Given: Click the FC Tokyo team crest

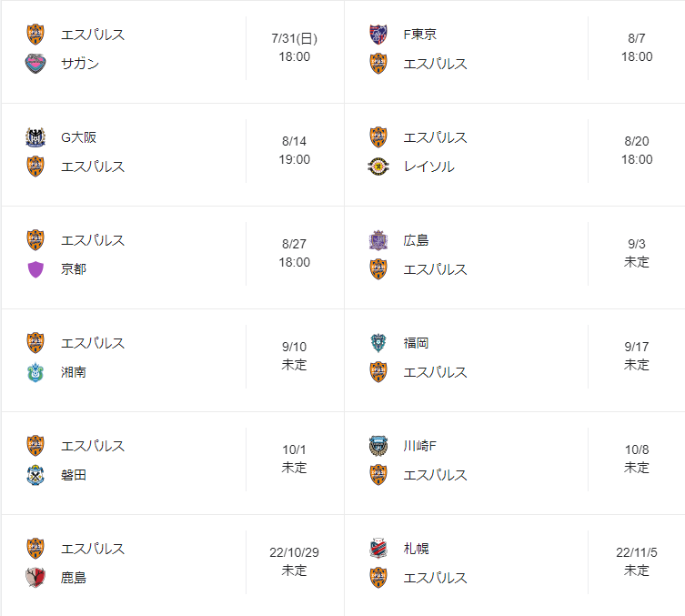Looking at the screenshot, I should click(378, 35).
